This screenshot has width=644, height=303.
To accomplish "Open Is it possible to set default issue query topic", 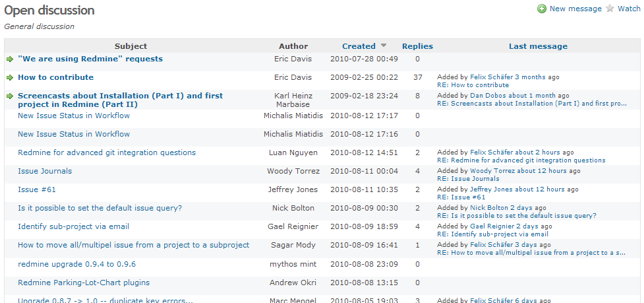I will pyautogui.click(x=100, y=208).
